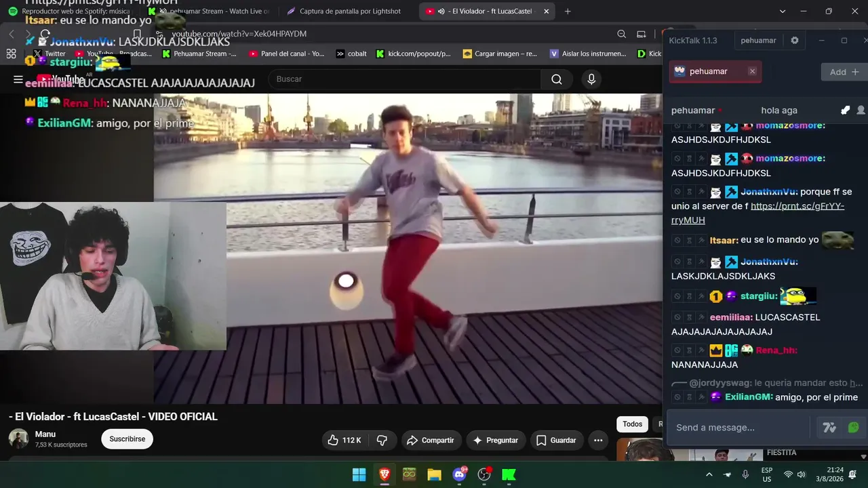Open the YouTube video more actions menu

tap(598, 441)
